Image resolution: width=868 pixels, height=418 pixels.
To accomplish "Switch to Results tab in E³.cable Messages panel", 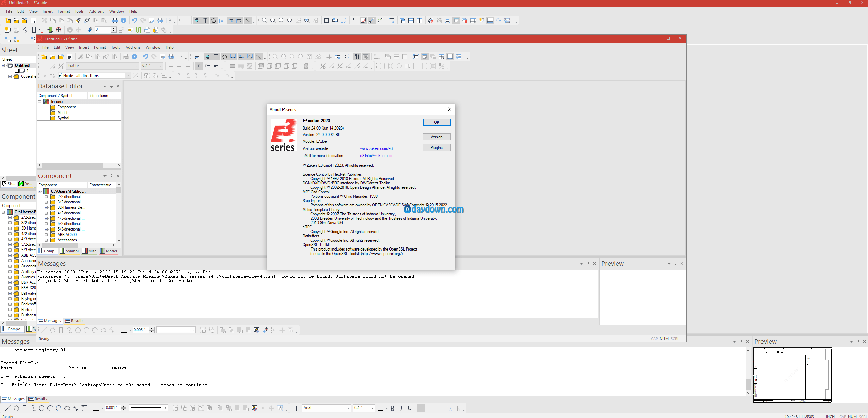I will tap(38, 399).
